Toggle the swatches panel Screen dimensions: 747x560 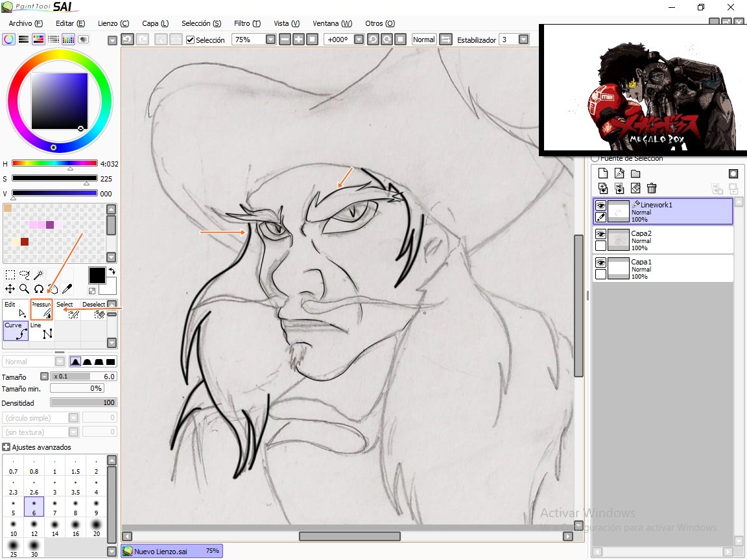[68, 39]
